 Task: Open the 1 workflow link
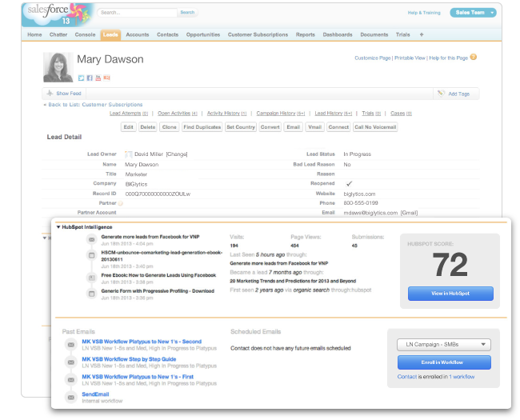tap(462, 377)
